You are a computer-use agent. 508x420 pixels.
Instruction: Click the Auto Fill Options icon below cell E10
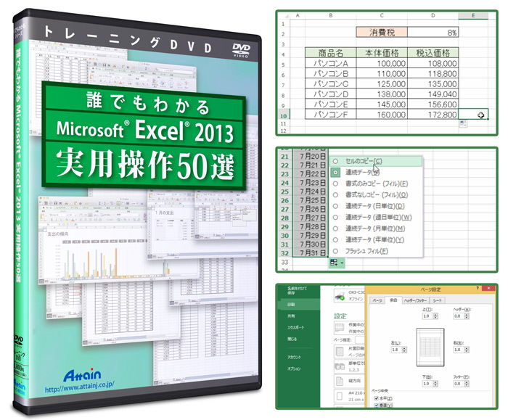[463, 123]
